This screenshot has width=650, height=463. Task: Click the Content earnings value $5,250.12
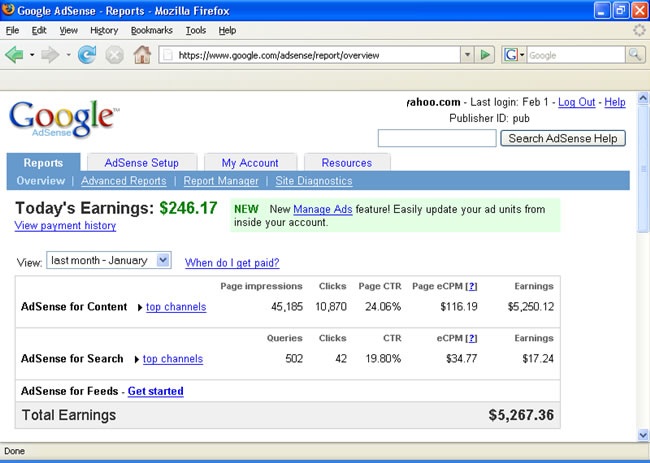point(531,307)
